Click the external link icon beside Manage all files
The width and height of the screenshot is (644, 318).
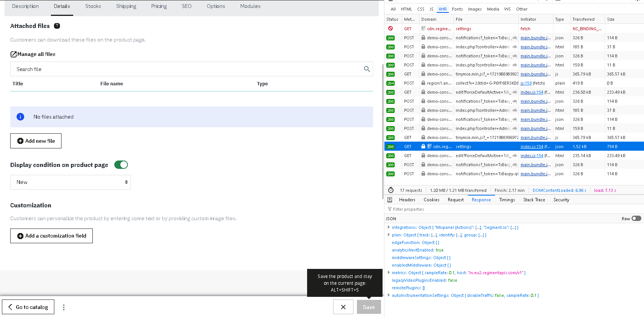tap(13, 54)
